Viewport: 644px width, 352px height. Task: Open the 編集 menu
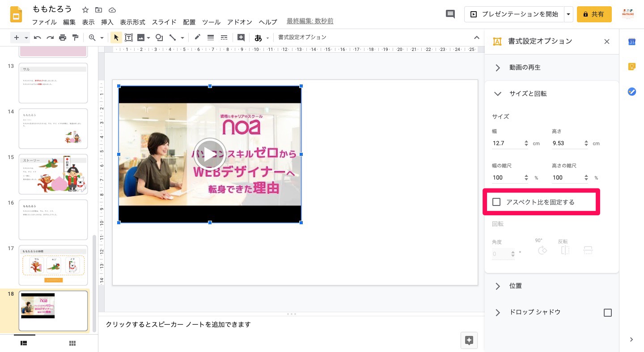[x=69, y=22]
